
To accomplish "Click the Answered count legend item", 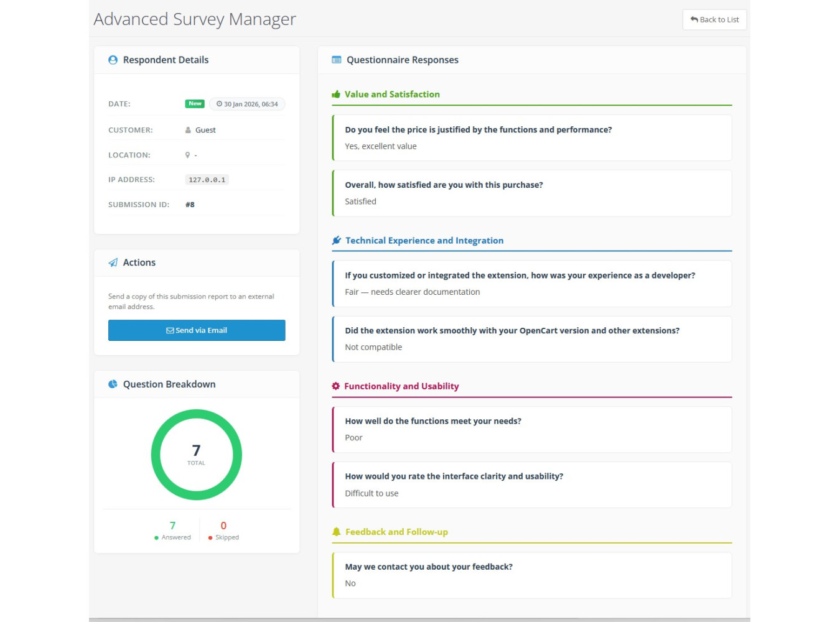I will tap(172, 531).
